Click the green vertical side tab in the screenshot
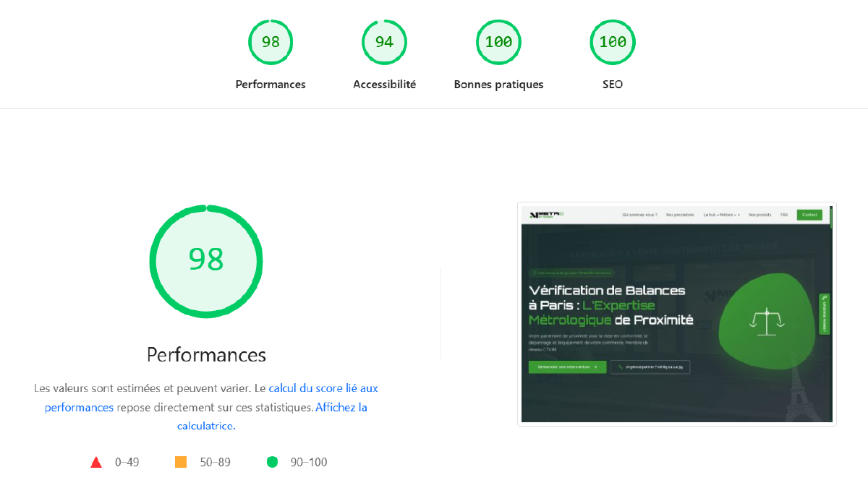 (x=824, y=314)
